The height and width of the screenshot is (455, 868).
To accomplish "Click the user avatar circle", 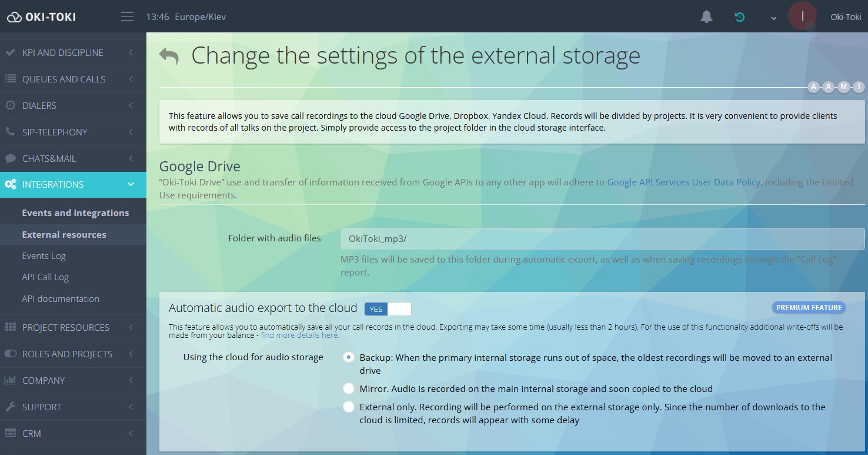I will pos(802,16).
